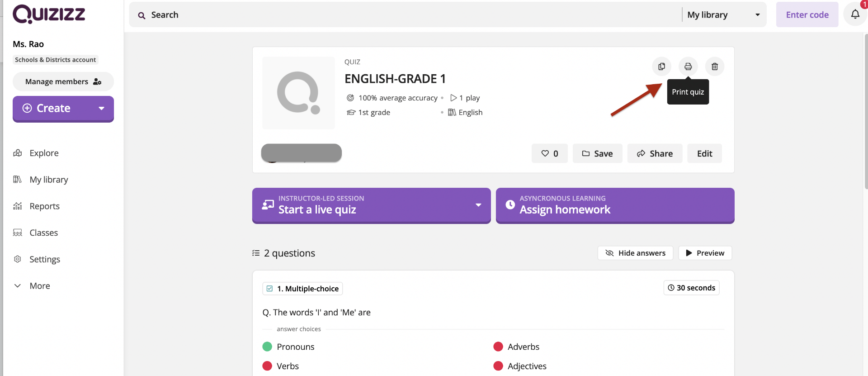The image size is (868, 376).
Task: Click the search magnifier icon
Action: click(x=142, y=15)
